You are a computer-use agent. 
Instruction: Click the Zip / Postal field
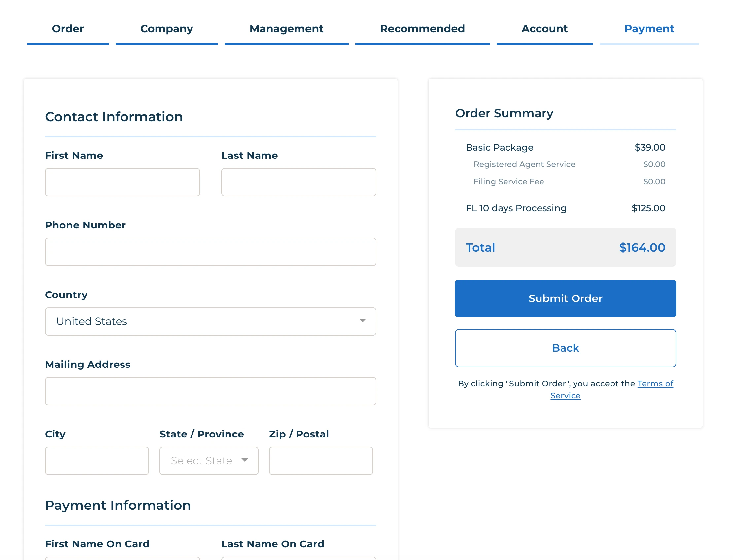click(x=320, y=461)
